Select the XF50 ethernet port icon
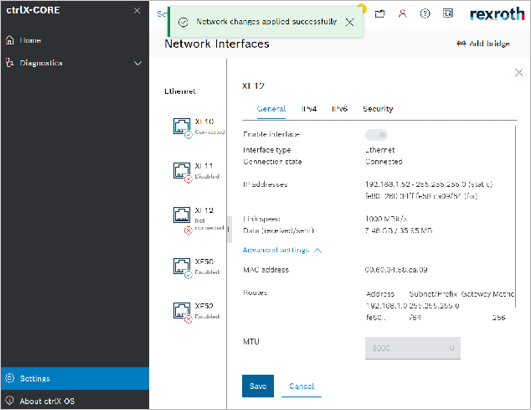Image resolution: width=531 pixels, height=410 pixels. click(x=182, y=266)
